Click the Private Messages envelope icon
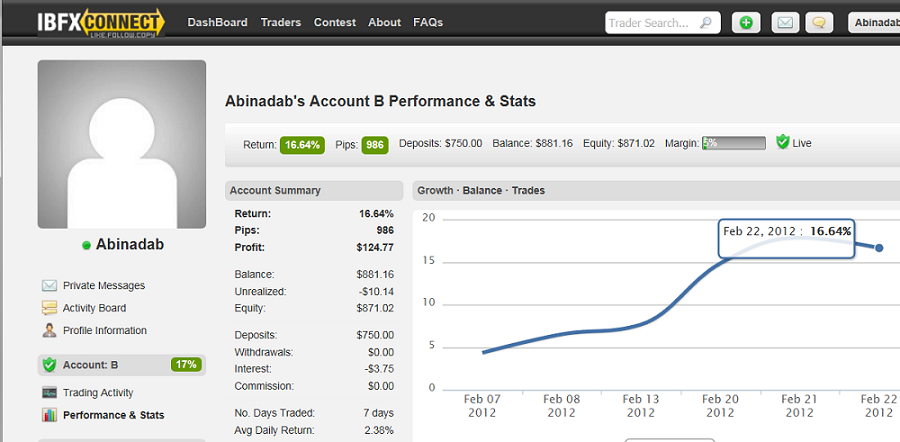The width and height of the screenshot is (900, 442). point(49,286)
